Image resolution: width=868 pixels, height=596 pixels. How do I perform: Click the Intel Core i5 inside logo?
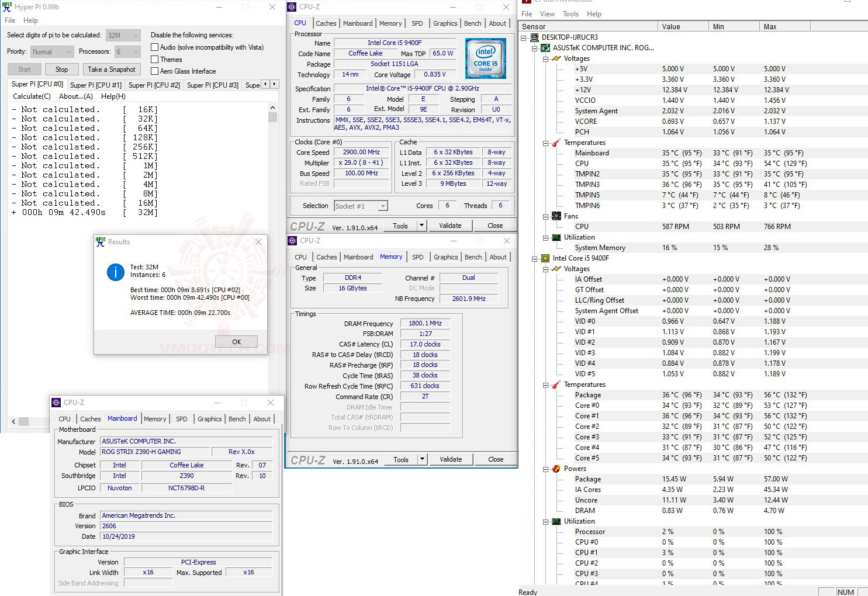tap(485, 58)
